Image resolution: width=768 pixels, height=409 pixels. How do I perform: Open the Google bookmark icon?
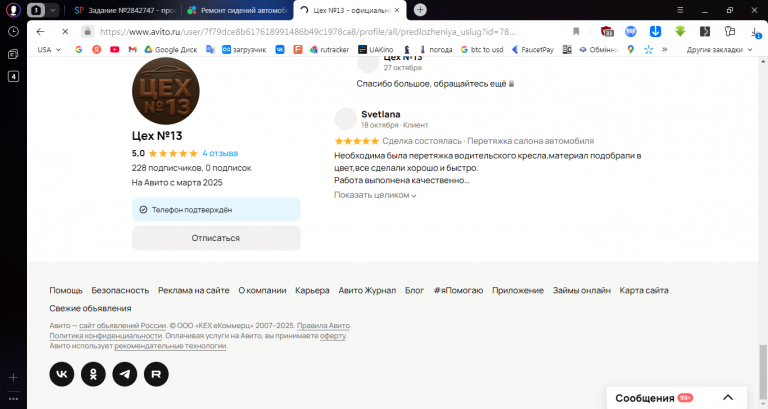pyautogui.click(x=78, y=49)
